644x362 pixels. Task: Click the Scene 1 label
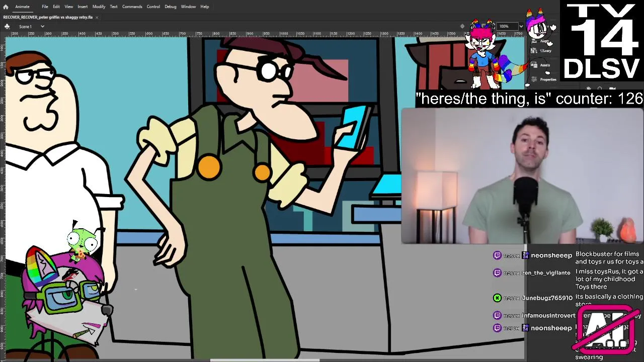(25, 26)
